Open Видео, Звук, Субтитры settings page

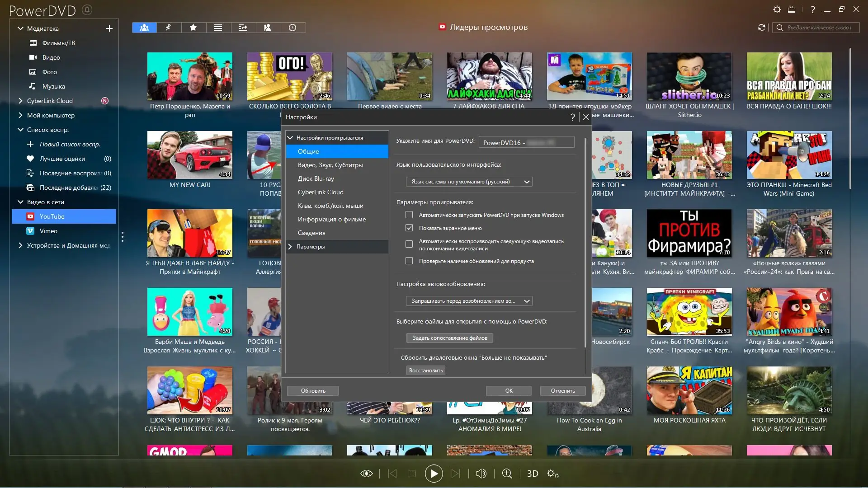[x=330, y=165]
